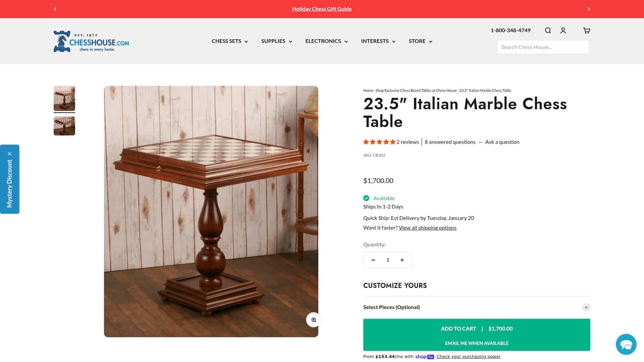This screenshot has height=362, width=644.
Task: Increase quantity with the plus stepper
Action: [402, 260]
